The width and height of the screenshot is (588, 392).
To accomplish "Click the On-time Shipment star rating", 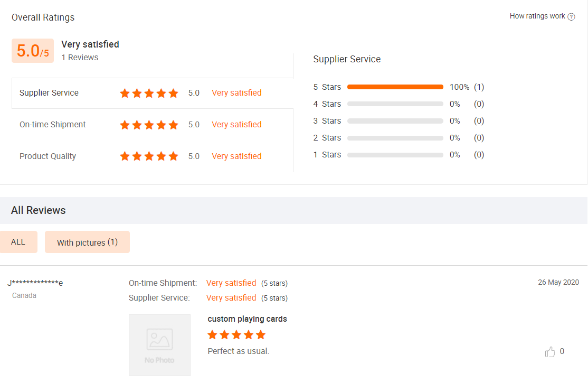I will click(149, 125).
